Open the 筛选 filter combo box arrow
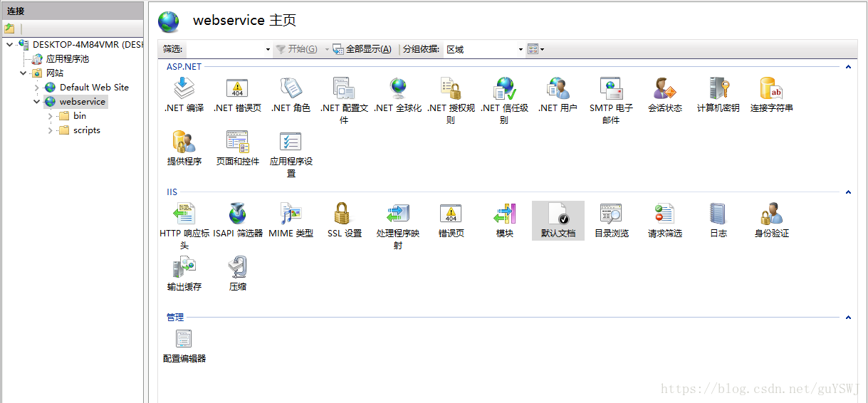Viewport: 868px width, 403px height. point(268,49)
